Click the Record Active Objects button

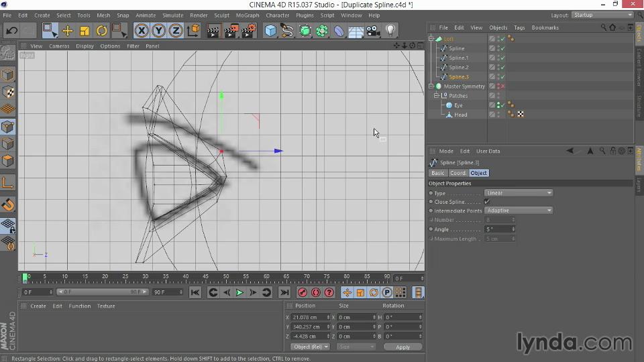(x=303, y=293)
